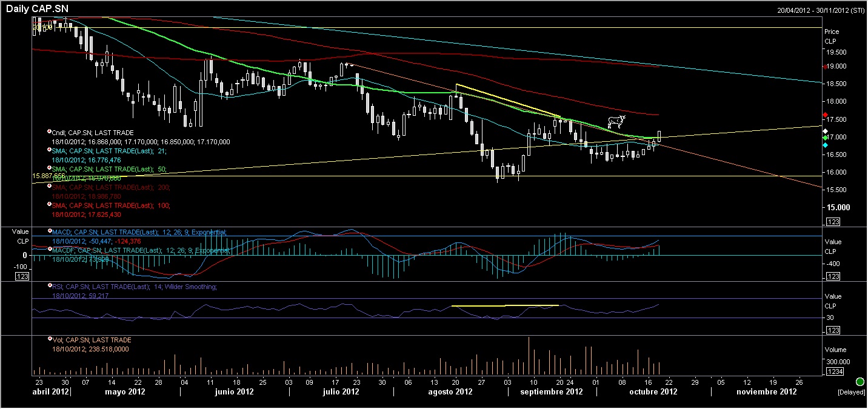Click the [Delayed] status label
868x409 pixels.
852,393
